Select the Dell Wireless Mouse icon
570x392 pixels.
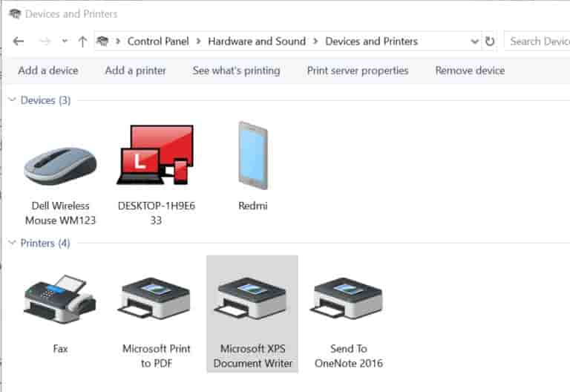click(60, 166)
